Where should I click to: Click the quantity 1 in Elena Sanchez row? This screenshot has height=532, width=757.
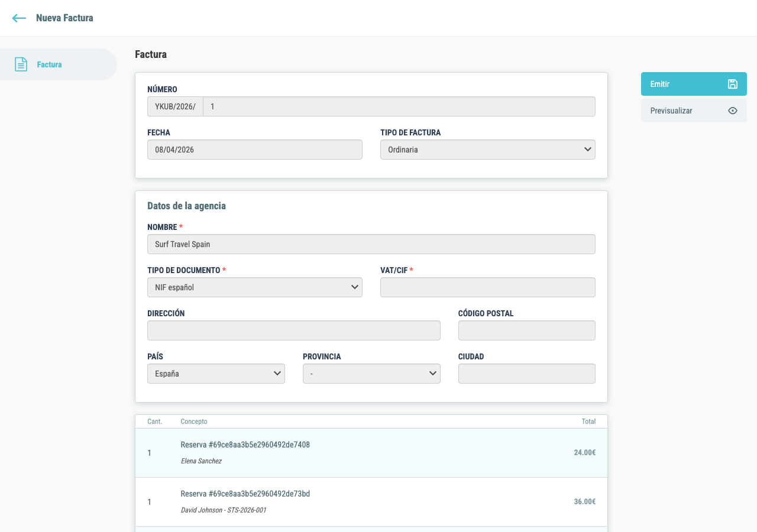coord(150,453)
